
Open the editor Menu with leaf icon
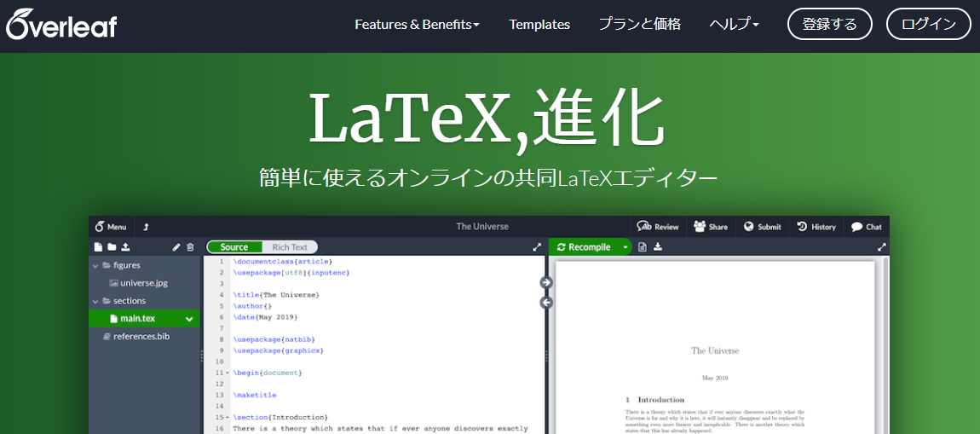111,227
